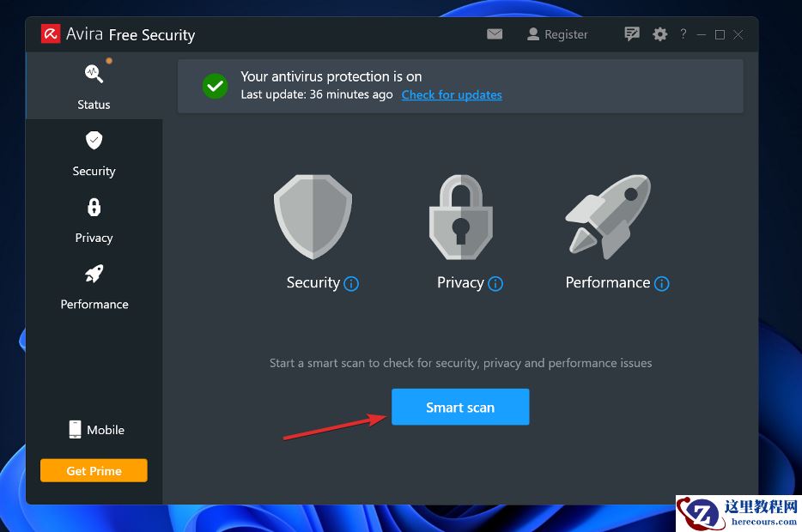Click Register to create an account
This screenshot has height=532, width=802.
coord(556,34)
